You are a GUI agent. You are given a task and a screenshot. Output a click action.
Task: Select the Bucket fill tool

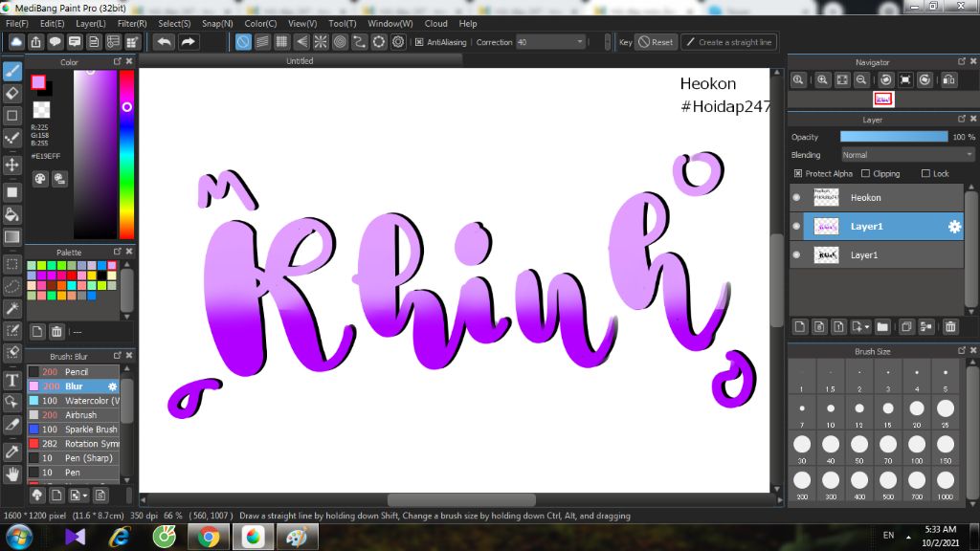(x=11, y=215)
